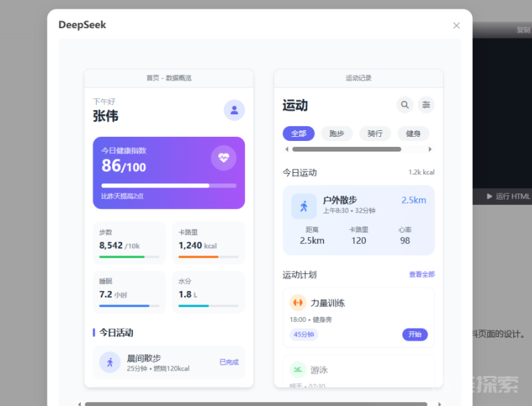The width and height of the screenshot is (532, 406).
Task: Select the 跑步 filter chip
Action: [337, 134]
